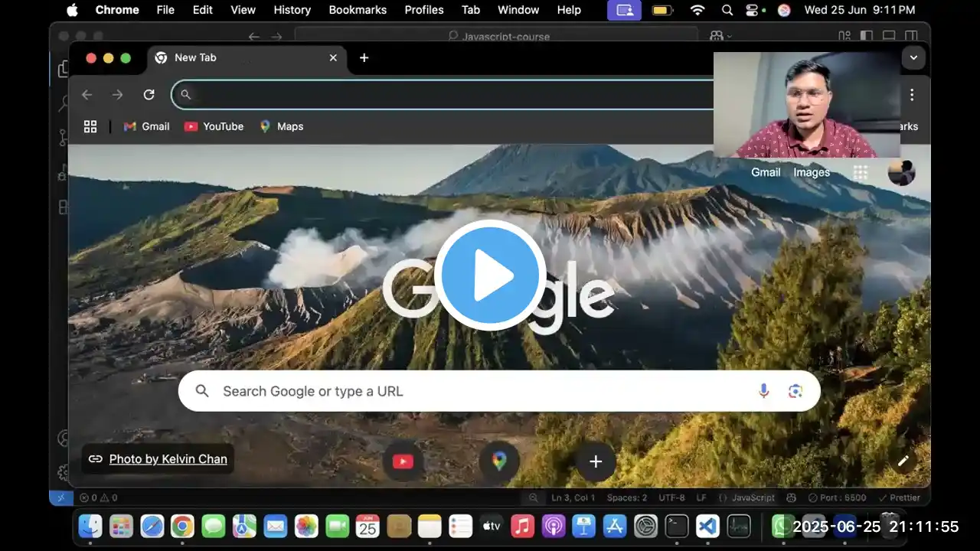Open FaceTime from the Dock
Image resolution: width=980 pixels, height=551 pixels.
point(338,526)
